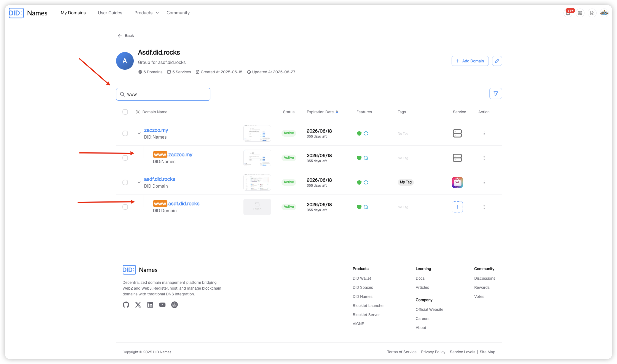617x364 pixels.
Task: Toggle the select-all checkbox in table header
Action: point(125,112)
